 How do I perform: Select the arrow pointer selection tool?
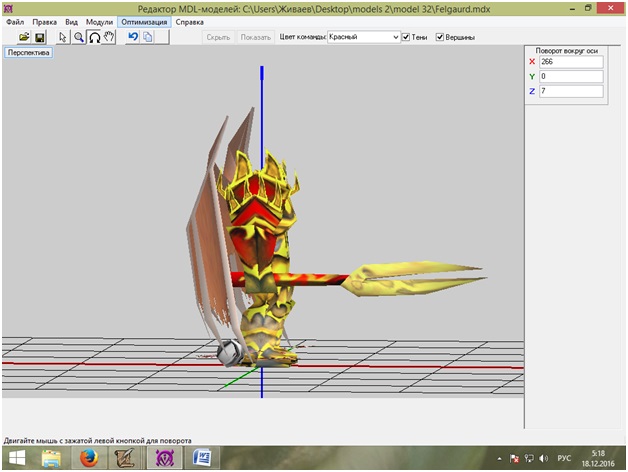coord(63,37)
